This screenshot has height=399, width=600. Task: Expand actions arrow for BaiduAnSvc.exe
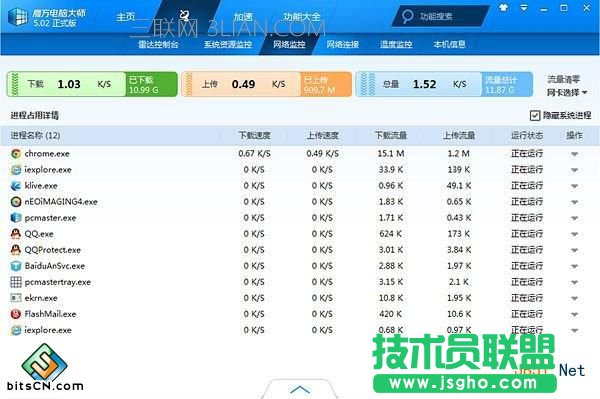(x=574, y=266)
